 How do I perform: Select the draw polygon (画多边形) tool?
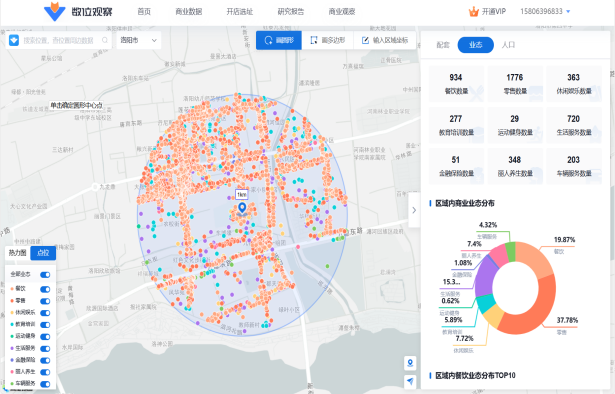(328, 40)
